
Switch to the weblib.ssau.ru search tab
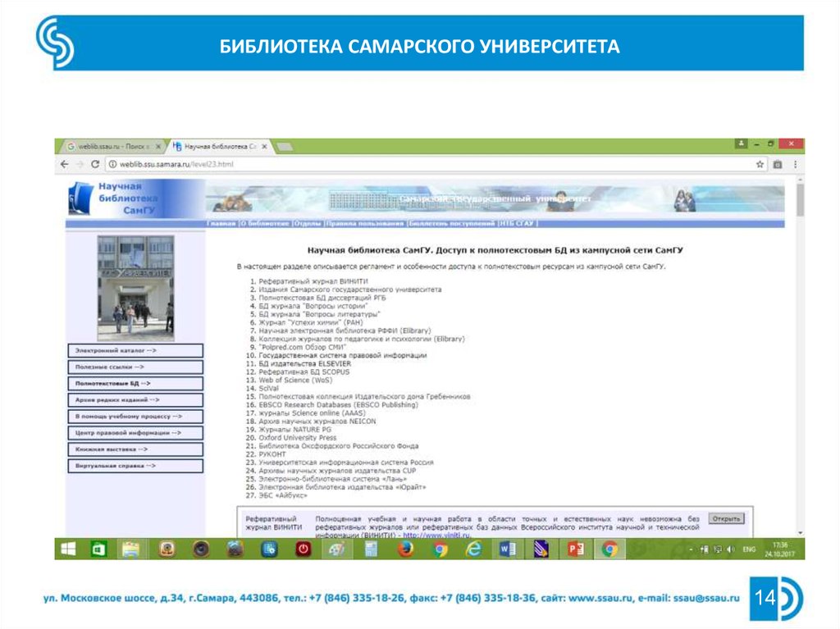pyautogui.click(x=112, y=146)
